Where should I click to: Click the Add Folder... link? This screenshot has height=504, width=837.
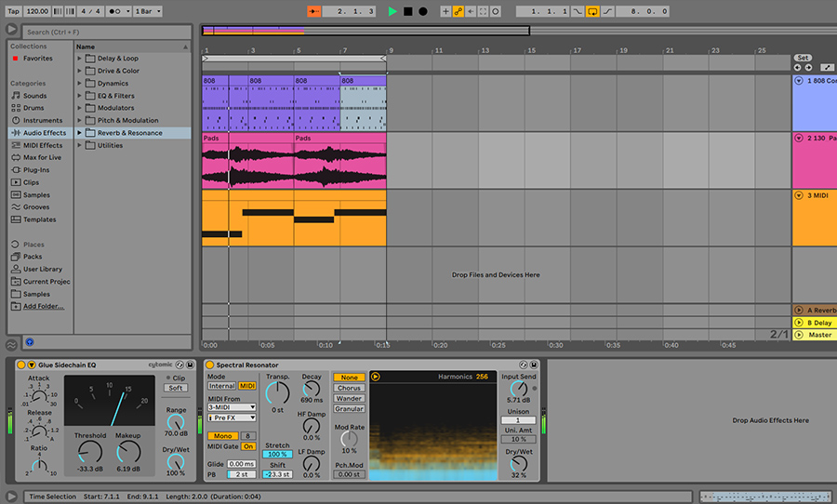click(x=43, y=307)
